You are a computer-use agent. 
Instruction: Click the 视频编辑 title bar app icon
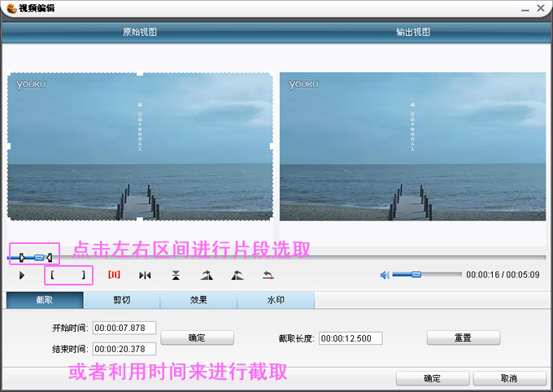(x=11, y=8)
